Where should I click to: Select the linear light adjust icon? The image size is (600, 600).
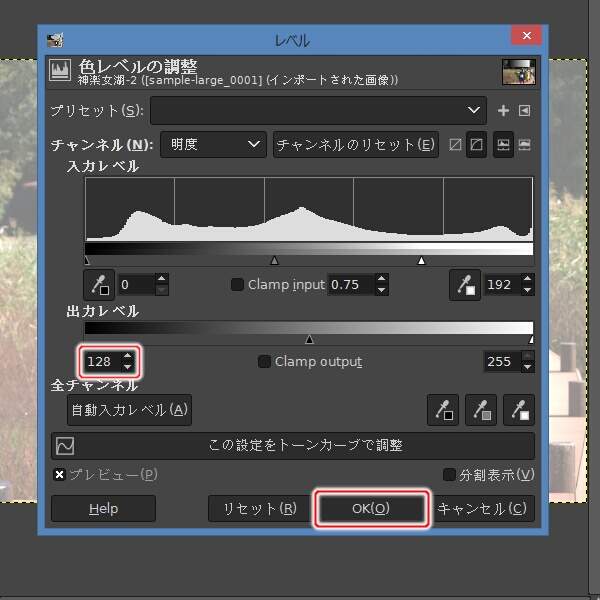pyautogui.click(x=455, y=145)
